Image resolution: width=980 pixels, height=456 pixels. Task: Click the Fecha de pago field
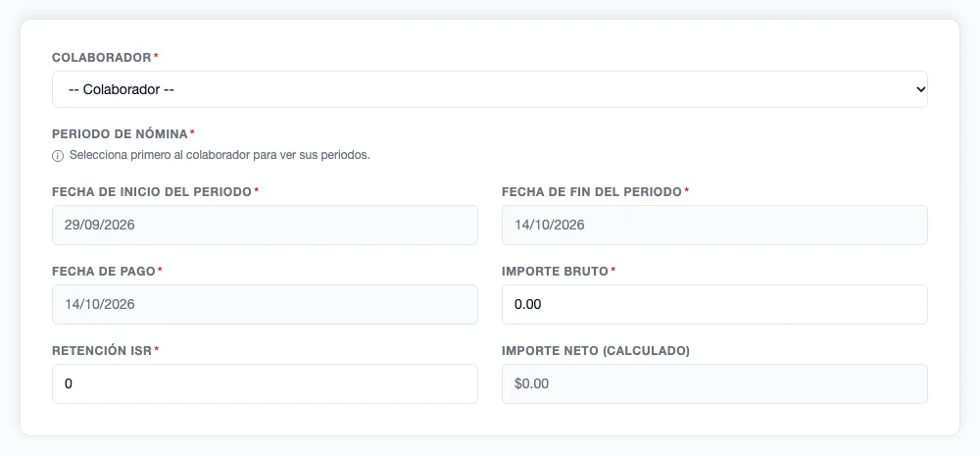[265, 304]
